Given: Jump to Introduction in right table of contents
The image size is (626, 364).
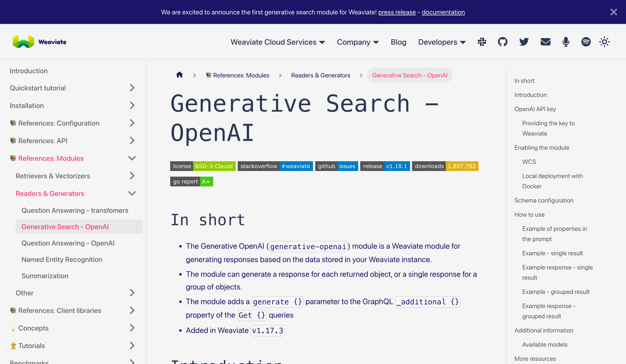Looking at the screenshot, I should (x=530, y=95).
